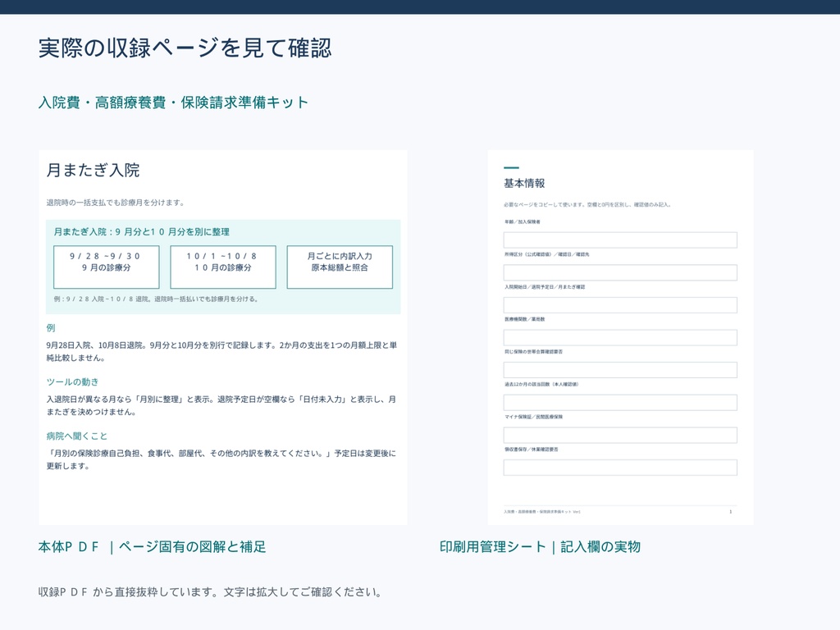Viewport: 840px width, 630px height.
Task: Click the subtitle 入院費・高額療養費・保険請求準備キット
Action: [173, 103]
